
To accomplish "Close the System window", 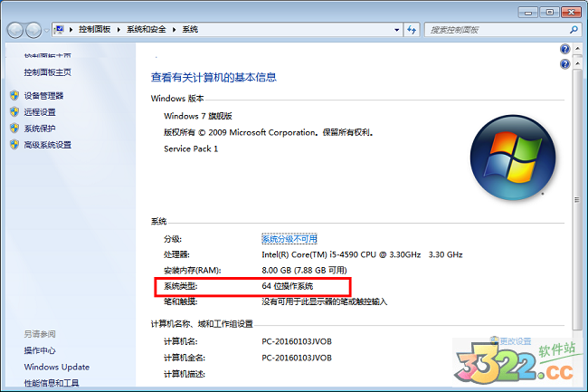I will click(571, 13).
